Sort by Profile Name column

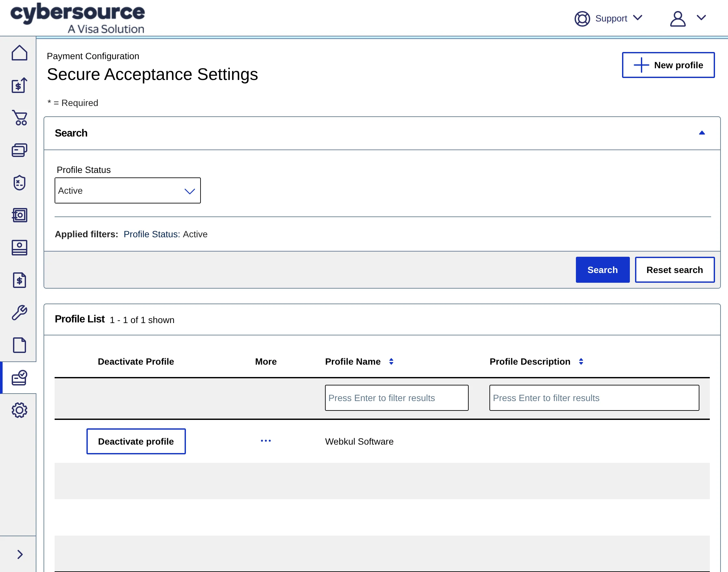click(391, 361)
